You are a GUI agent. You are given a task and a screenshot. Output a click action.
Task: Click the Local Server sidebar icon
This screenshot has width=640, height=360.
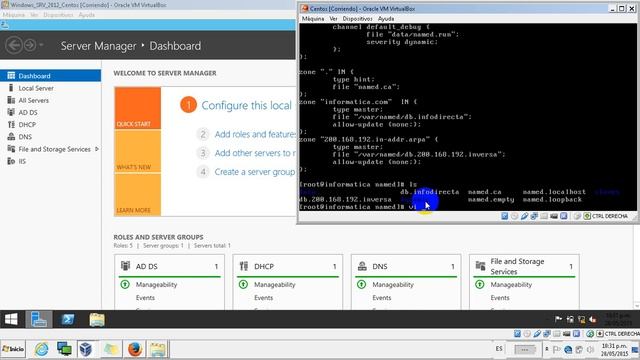[x=11, y=88]
